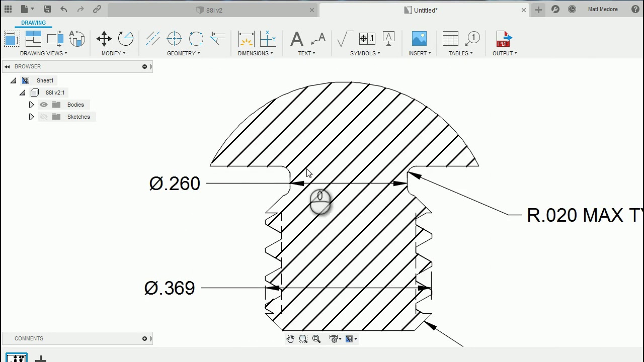Image resolution: width=644 pixels, height=362 pixels.
Task: Select the magnifier Zoom tool
Action: (316, 339)
